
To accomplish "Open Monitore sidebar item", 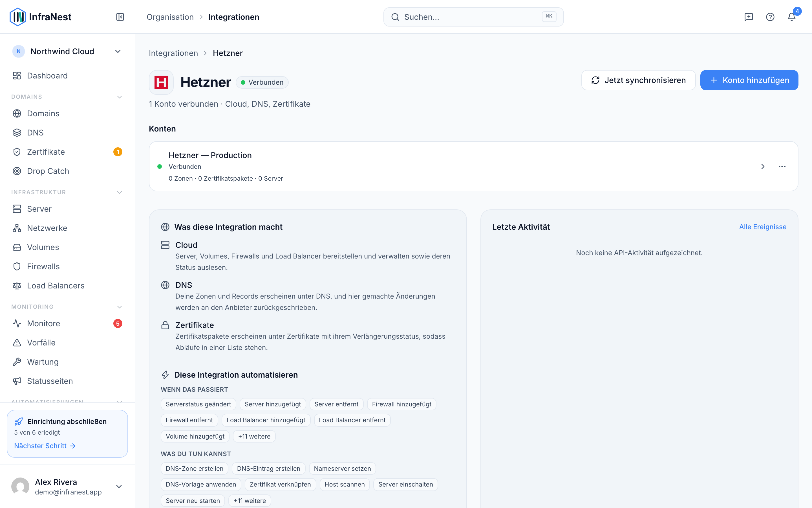I will click(x=67, y=323).
